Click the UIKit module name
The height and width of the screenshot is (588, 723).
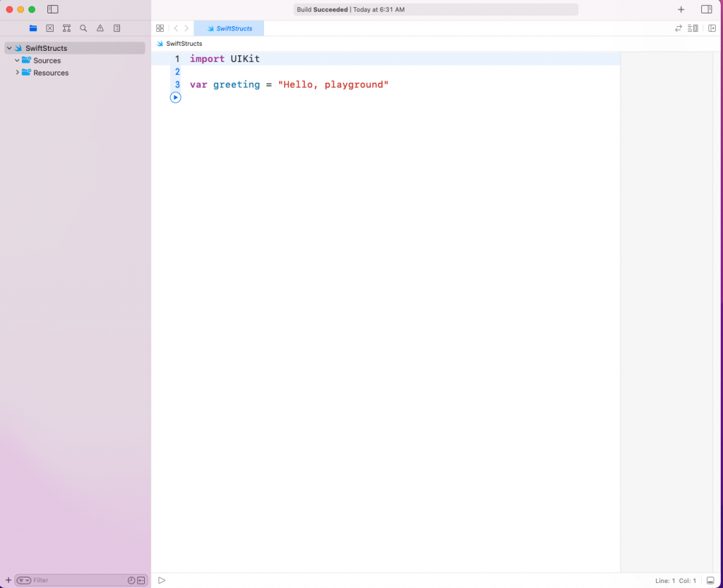pyautogui.click(x=245, y=59)
